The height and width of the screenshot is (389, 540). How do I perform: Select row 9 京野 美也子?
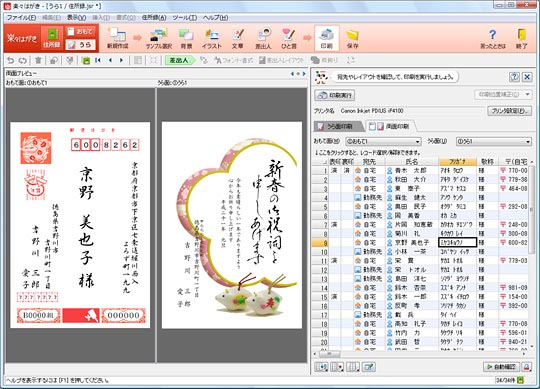pos(420,242)
